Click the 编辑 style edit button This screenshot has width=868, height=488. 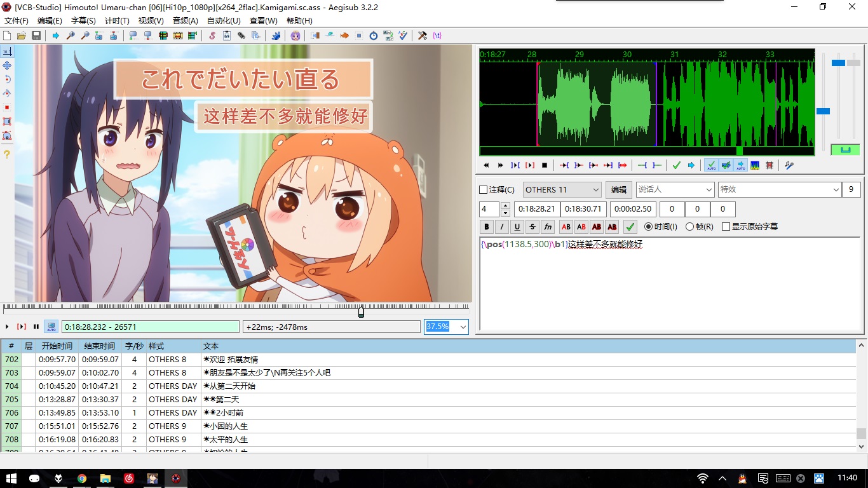click(619, 189)
